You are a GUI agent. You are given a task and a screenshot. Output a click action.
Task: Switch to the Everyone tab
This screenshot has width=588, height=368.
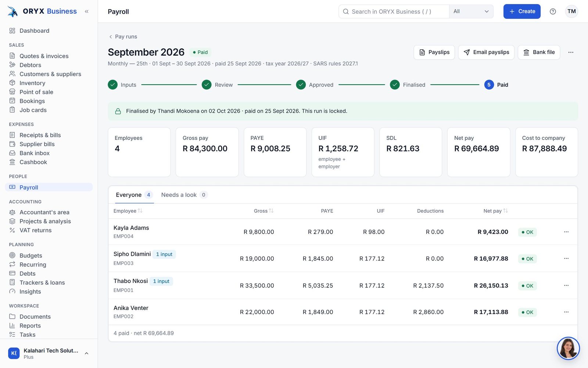[x=134, y=195]
